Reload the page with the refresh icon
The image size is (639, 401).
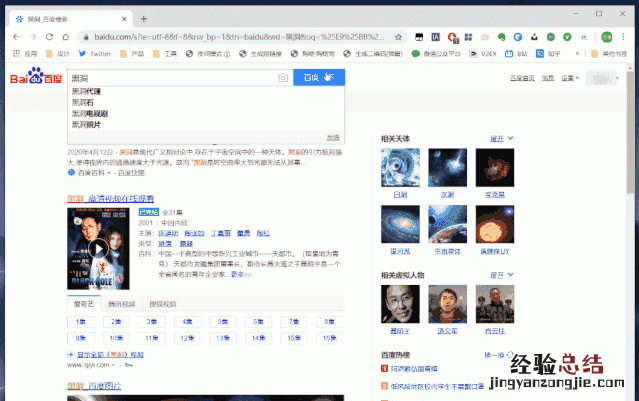tap(49, 37)
